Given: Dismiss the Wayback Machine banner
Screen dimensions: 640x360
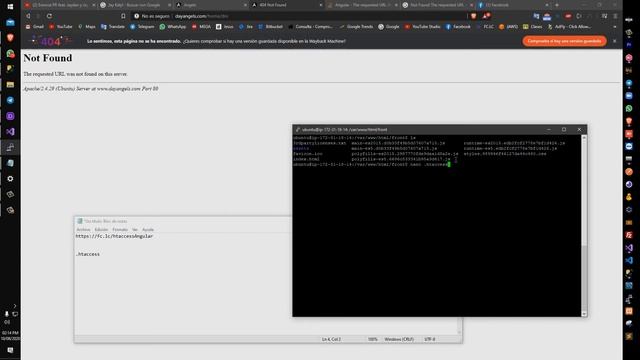Looking at the screenshot, I should [614, 41].
